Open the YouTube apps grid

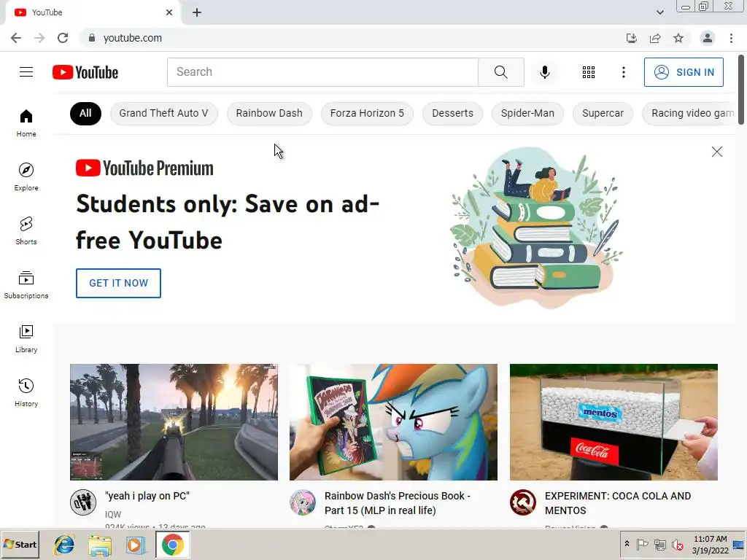589,72
